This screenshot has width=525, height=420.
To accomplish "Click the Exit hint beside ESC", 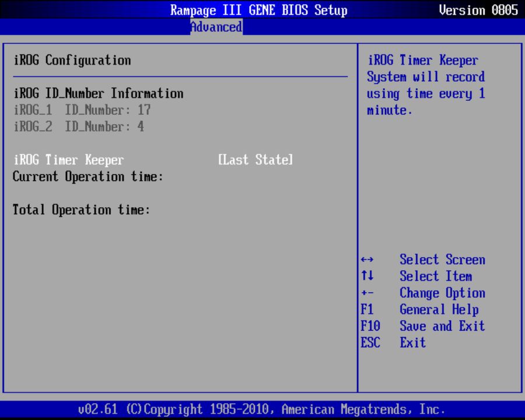I will pos(413,342).
